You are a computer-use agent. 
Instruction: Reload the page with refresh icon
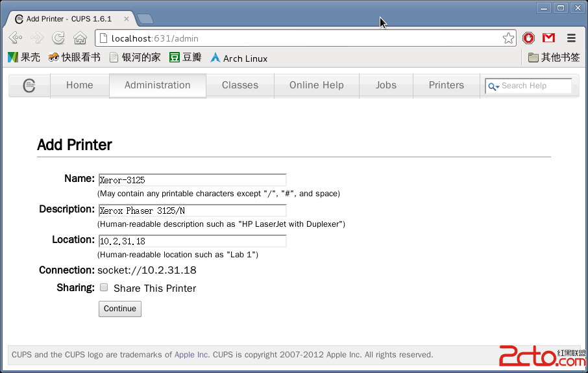58,38
